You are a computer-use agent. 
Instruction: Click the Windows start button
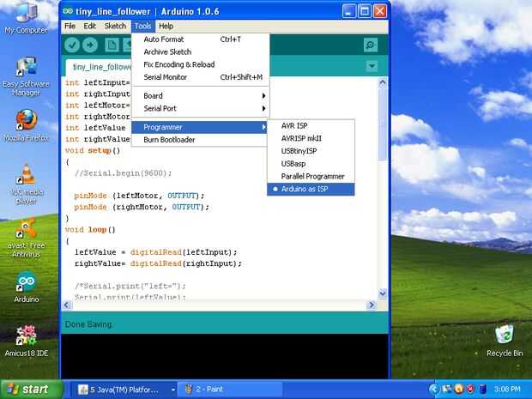pos(32,390)
